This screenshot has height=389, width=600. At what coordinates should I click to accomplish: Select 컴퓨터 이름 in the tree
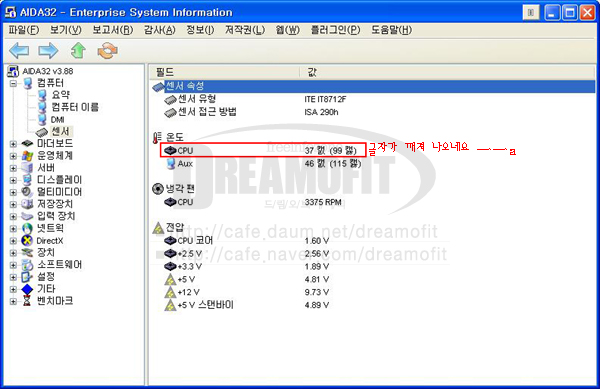(x=75, y=107)
